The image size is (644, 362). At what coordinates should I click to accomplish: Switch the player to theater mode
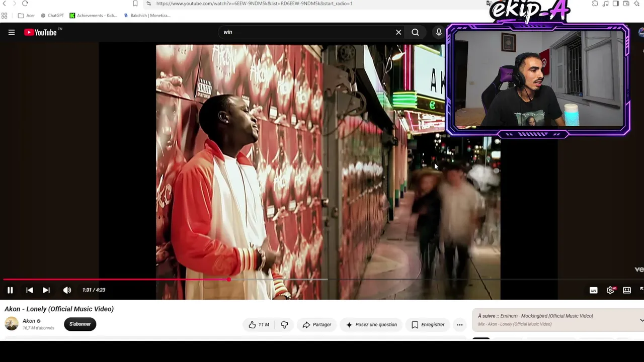[627, 290]
